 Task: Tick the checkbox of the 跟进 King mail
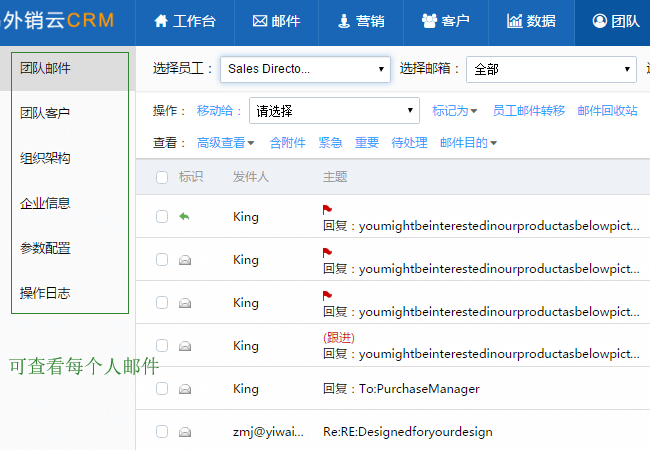point(162,346)
